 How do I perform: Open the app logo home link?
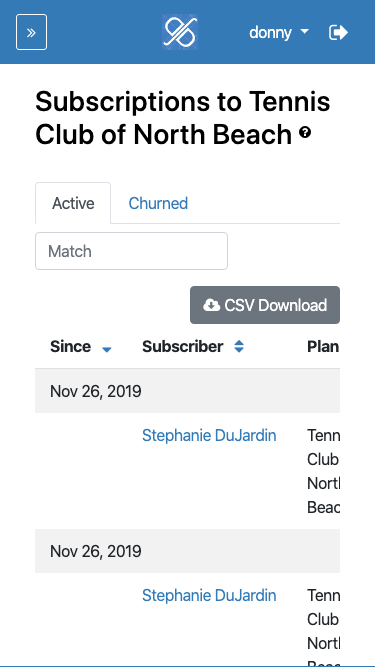point(180,32)
